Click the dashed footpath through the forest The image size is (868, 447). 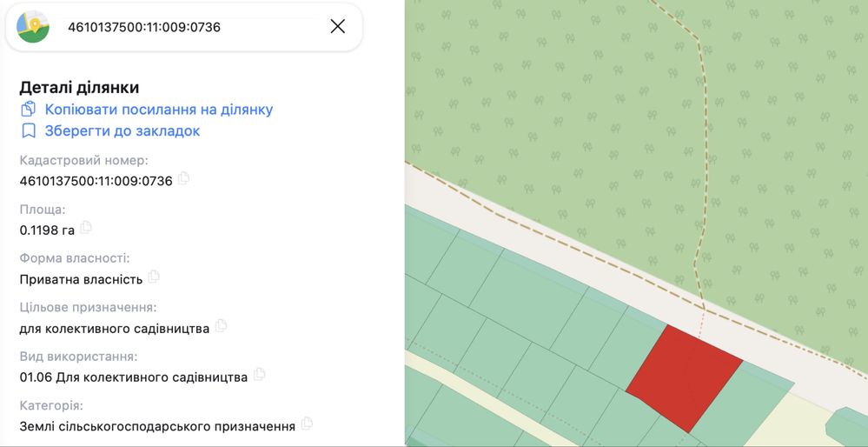pos(702,166)
